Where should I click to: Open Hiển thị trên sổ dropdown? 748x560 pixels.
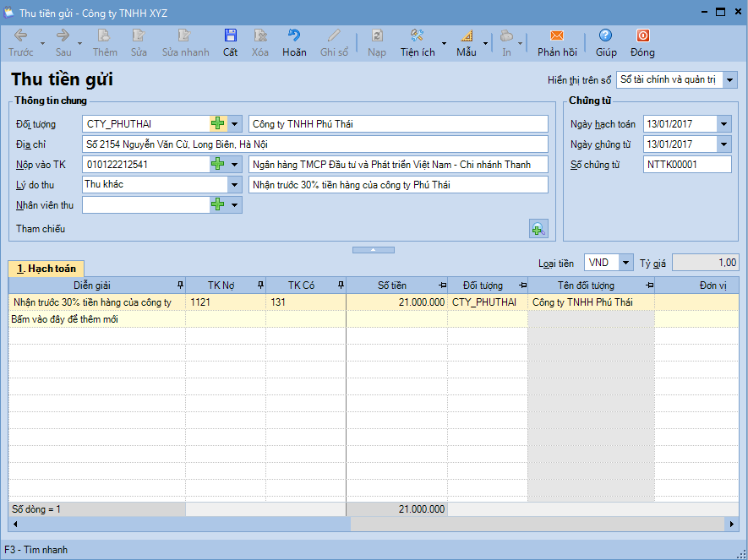(730, 79)
